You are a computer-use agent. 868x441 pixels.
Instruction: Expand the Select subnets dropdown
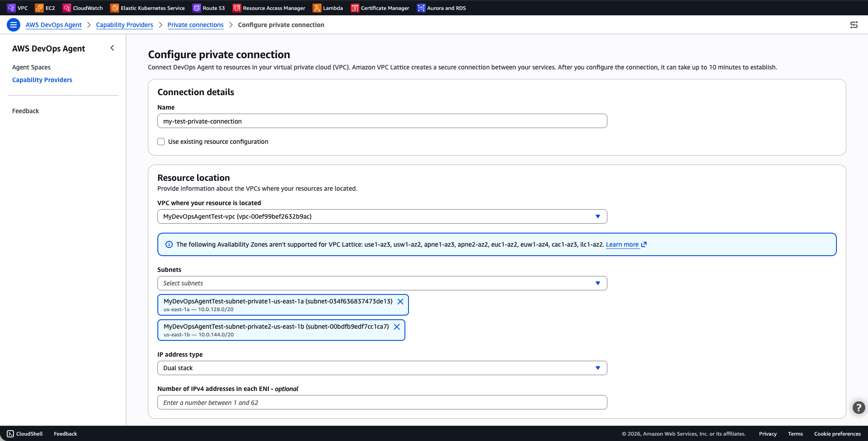pos(382,283)
